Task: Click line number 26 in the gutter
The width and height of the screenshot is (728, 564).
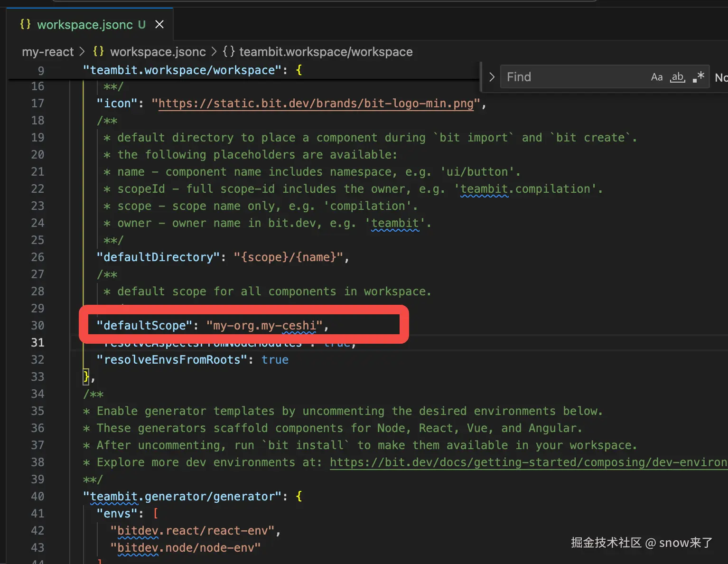Action: point(37,257)
